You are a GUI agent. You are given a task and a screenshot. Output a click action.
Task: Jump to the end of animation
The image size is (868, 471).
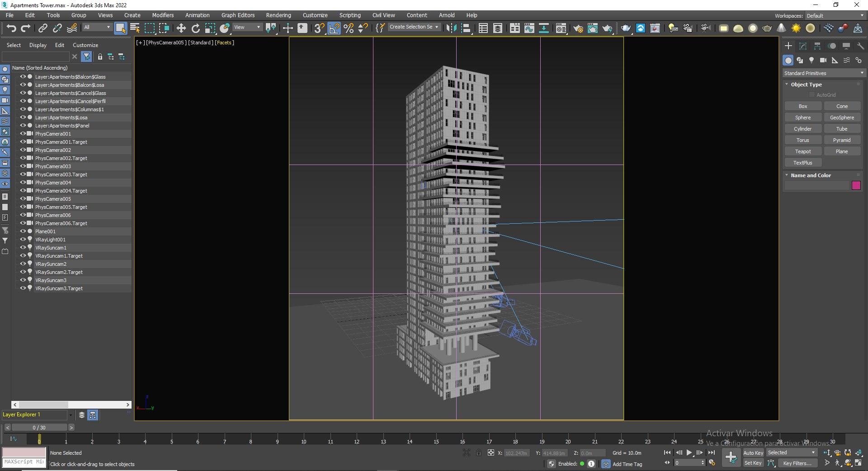pos(711,452)
